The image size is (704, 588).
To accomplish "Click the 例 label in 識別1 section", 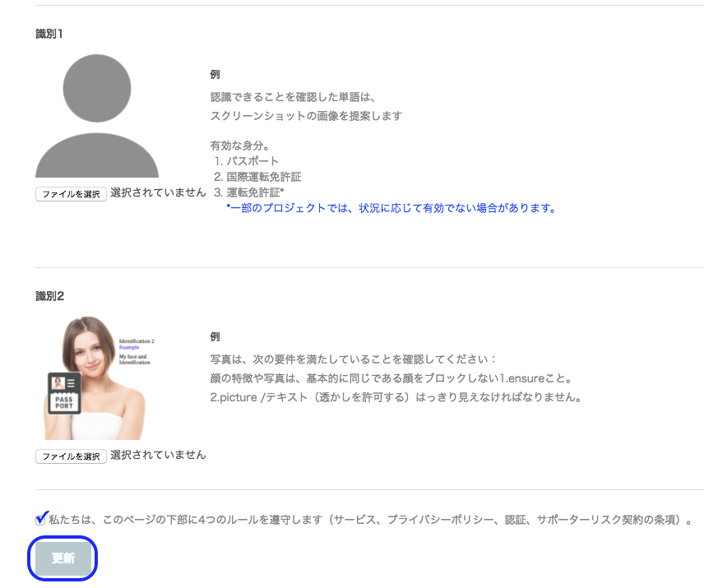I will tap(215, 75).
